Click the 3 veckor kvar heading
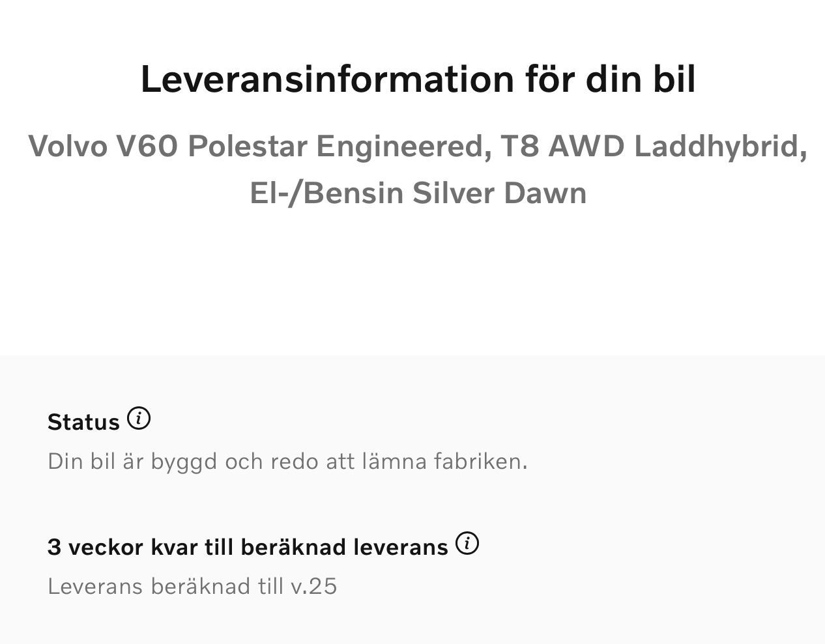 click(248, 547)
